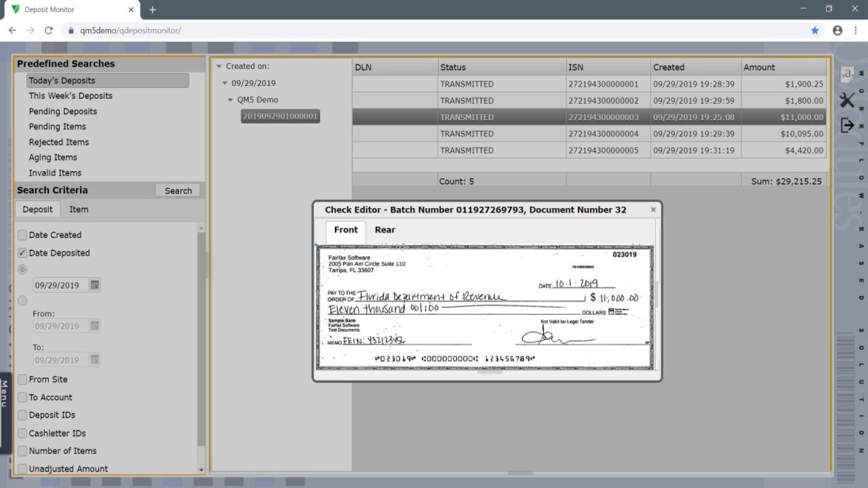Click the Check Editor right-side scrollbar handle
The width and height of the screenshot is (868, 488).
tap(656, 293)
